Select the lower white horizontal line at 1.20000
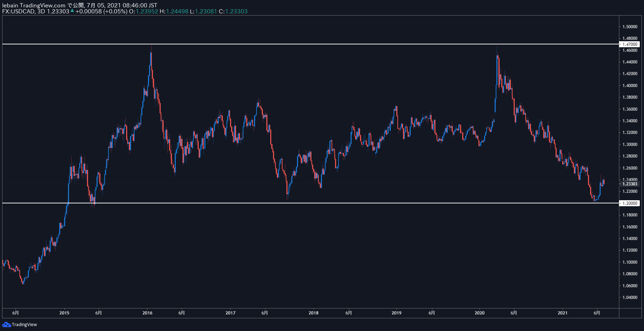This screenshot has height=331, width=644. pyautogui.click(x=310, y=203)
